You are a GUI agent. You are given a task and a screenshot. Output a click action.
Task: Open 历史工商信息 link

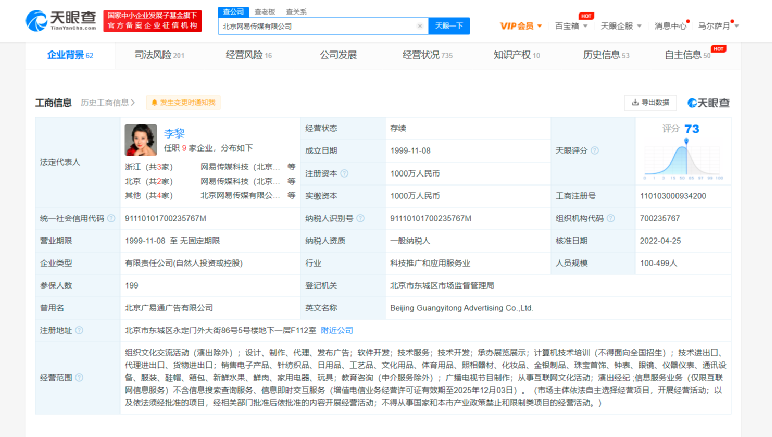(107, 102)
